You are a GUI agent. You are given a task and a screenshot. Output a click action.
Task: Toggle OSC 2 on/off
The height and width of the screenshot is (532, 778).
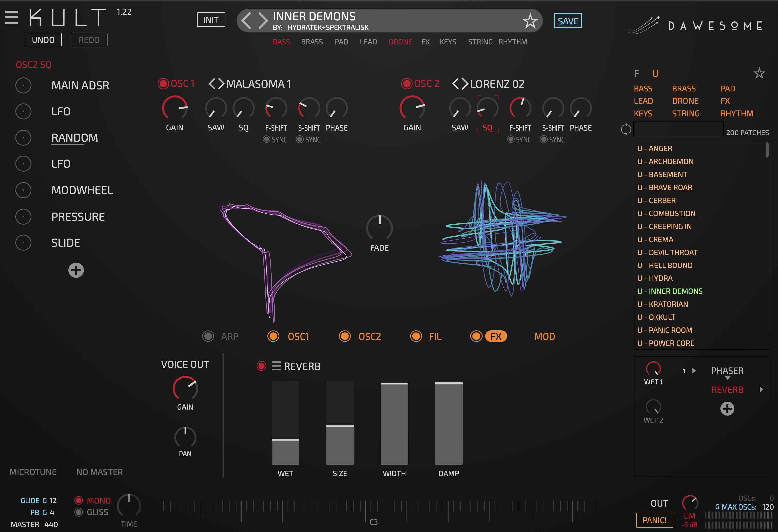click(407, 84)
